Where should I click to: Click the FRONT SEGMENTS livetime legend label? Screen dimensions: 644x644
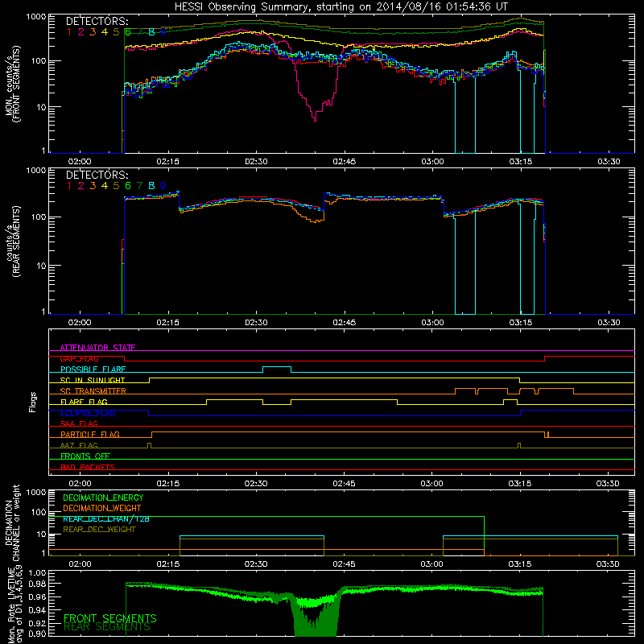point(110,618)
